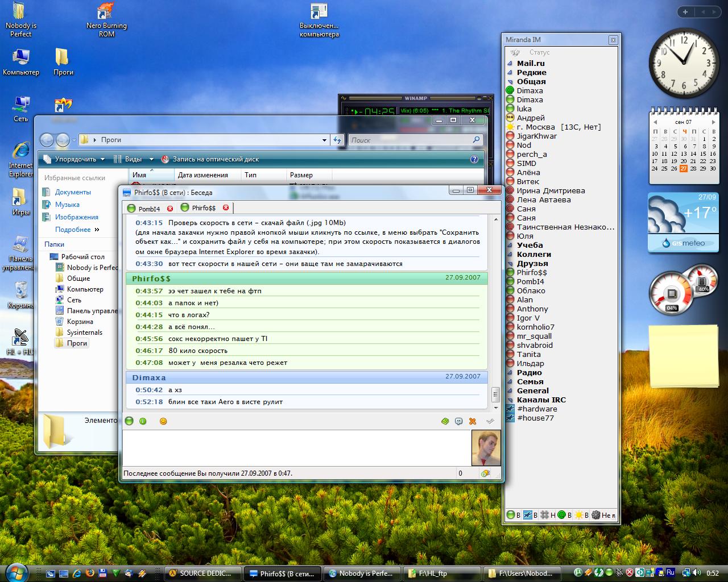
Task: Click the weather sun status icon in Miranda footer
Action: tap(578, 515)
